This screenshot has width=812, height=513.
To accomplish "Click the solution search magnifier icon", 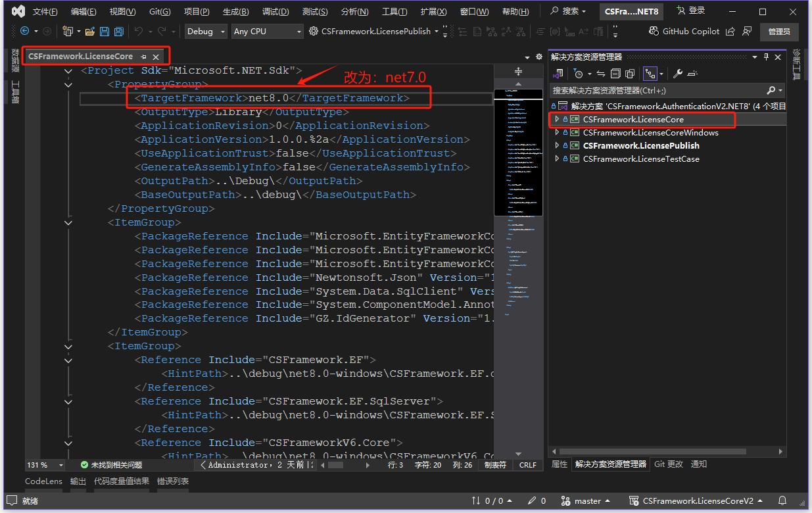I will [771, 90].
